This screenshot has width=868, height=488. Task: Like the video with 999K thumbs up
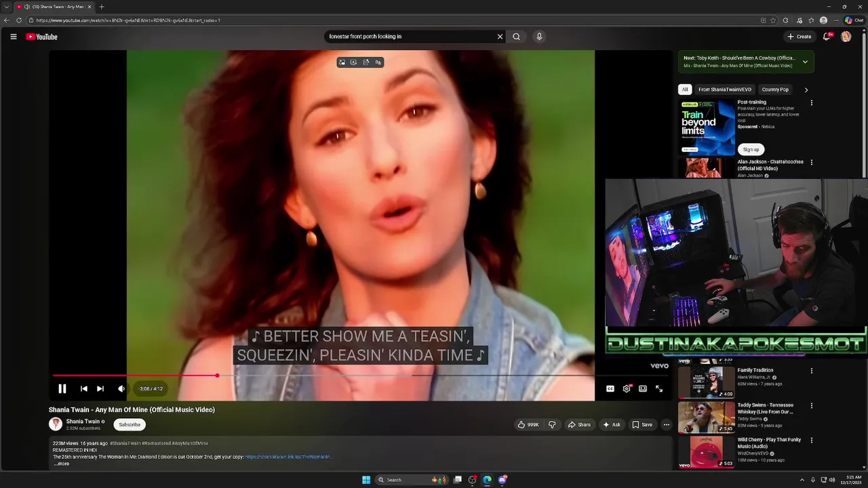528,424
